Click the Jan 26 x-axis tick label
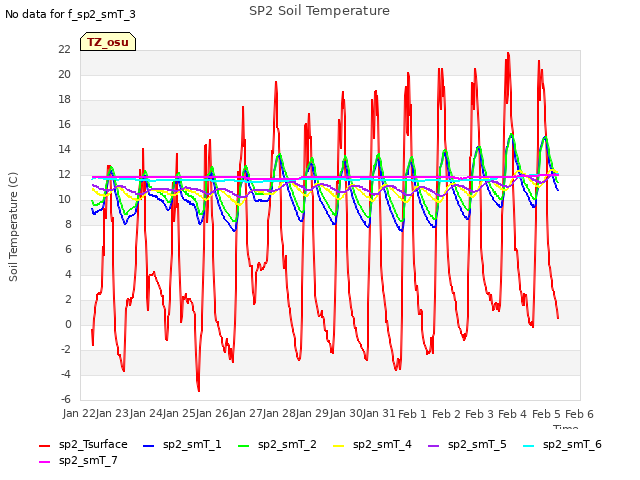This screenshot has height=480, width=640. [x=213, y=414]
